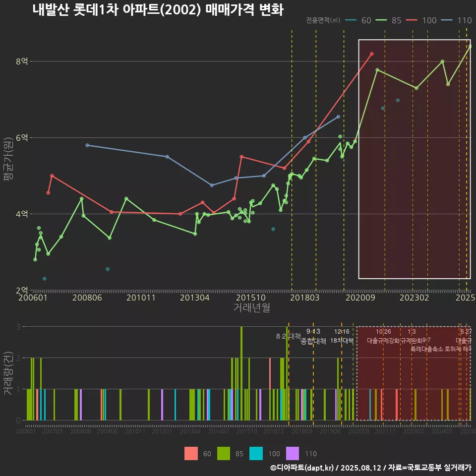Click the footer credit ©디아파트(dapt.kr)
Screen dimensions: 476x476
coord(302,468)
